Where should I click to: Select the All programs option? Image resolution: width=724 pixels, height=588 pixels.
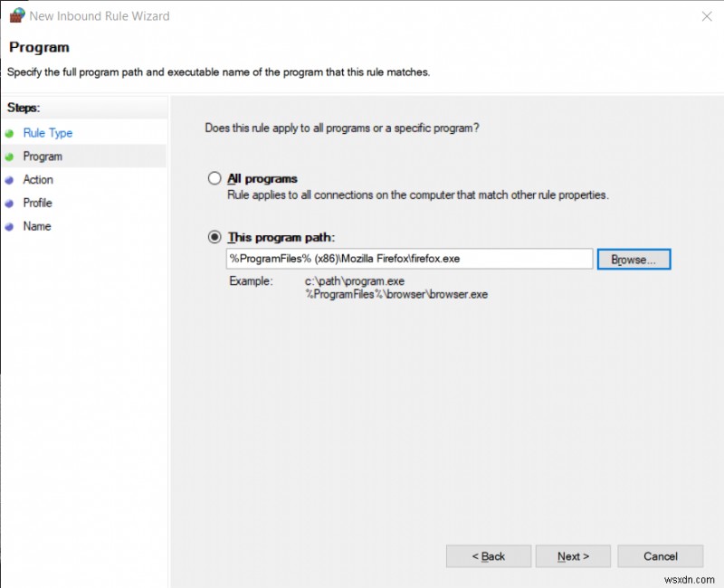pos(214,178)
